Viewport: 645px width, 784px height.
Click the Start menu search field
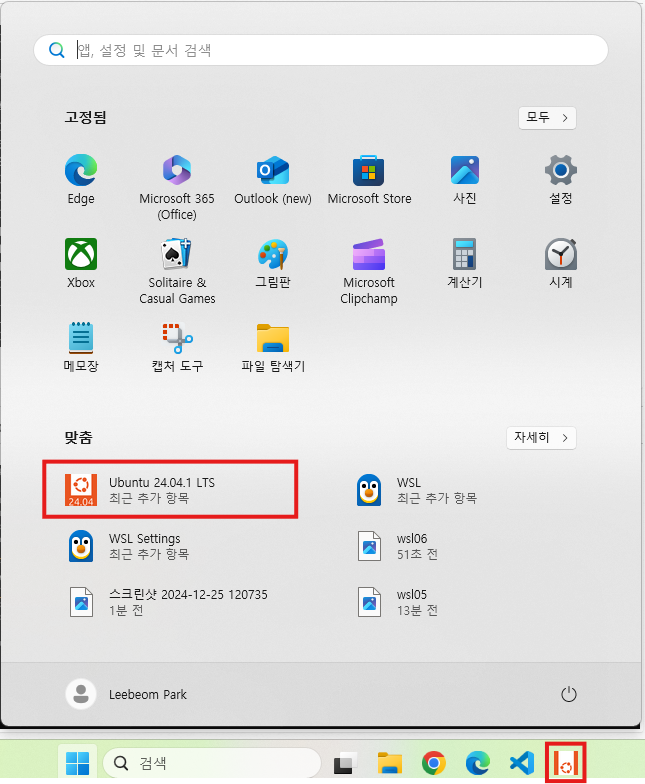click(x=321, y=50)
